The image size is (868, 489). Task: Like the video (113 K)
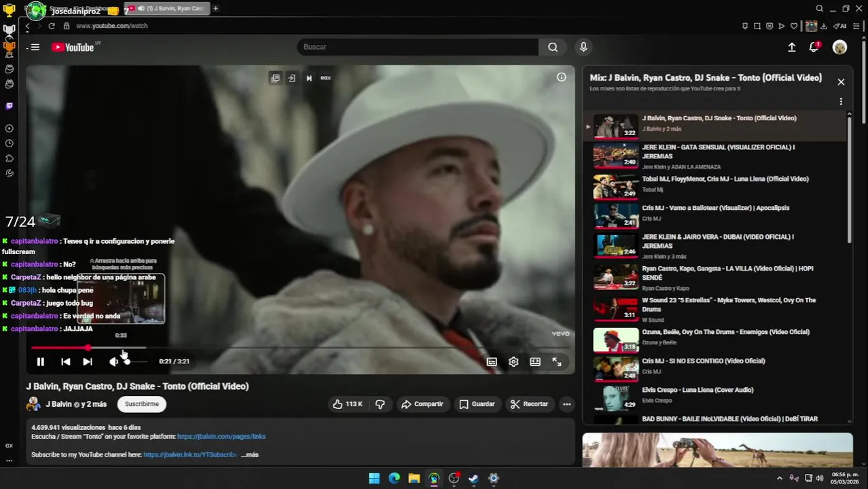click(347, 404)
